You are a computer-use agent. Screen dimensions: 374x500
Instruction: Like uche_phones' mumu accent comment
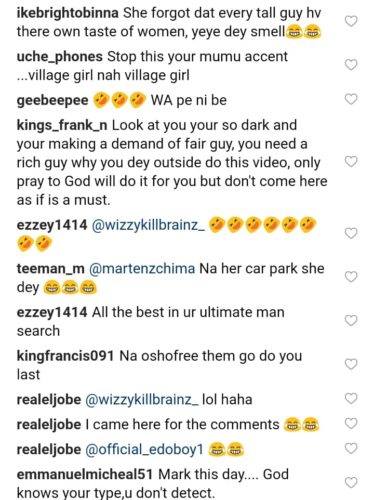[351, 65]
